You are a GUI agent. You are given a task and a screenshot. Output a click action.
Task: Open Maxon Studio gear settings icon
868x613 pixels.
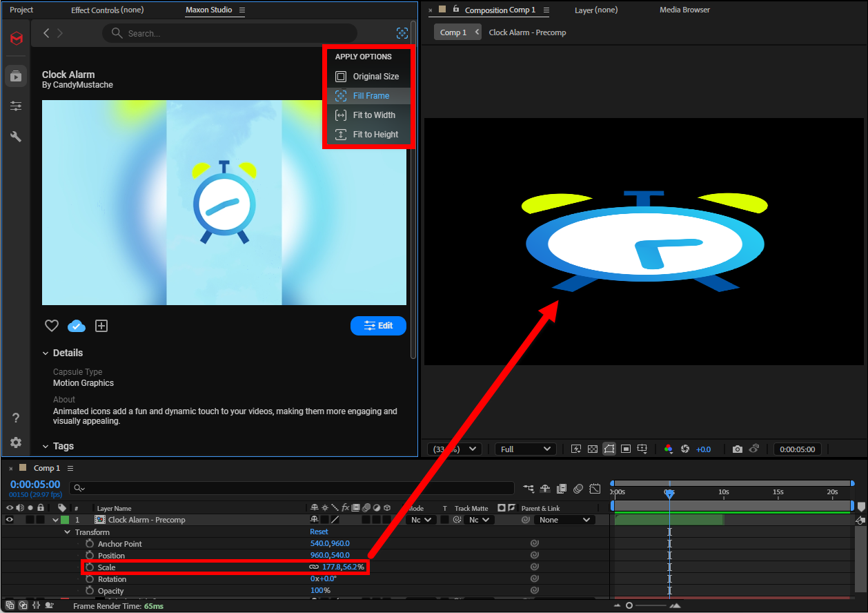[16, 442]
